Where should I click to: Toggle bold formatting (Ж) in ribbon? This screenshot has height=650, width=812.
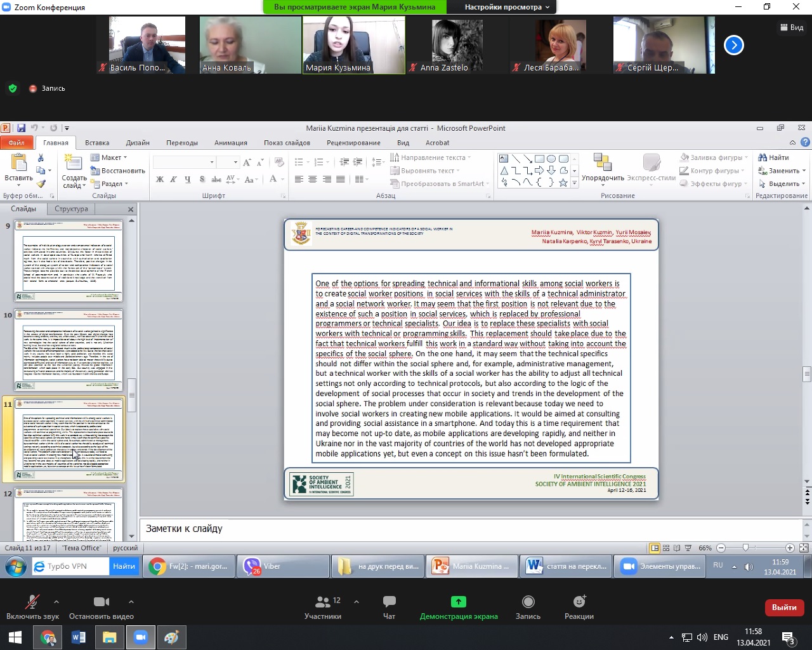coord(160,180)
